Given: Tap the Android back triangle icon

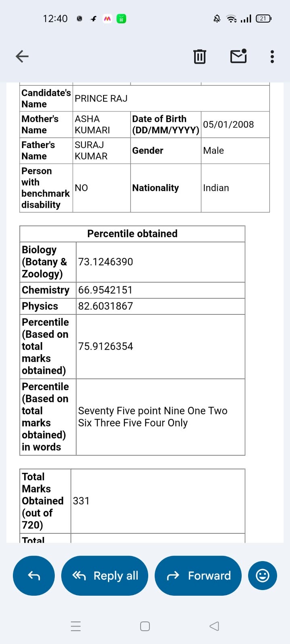Looking at the screenshot, I should coord(214,626).
